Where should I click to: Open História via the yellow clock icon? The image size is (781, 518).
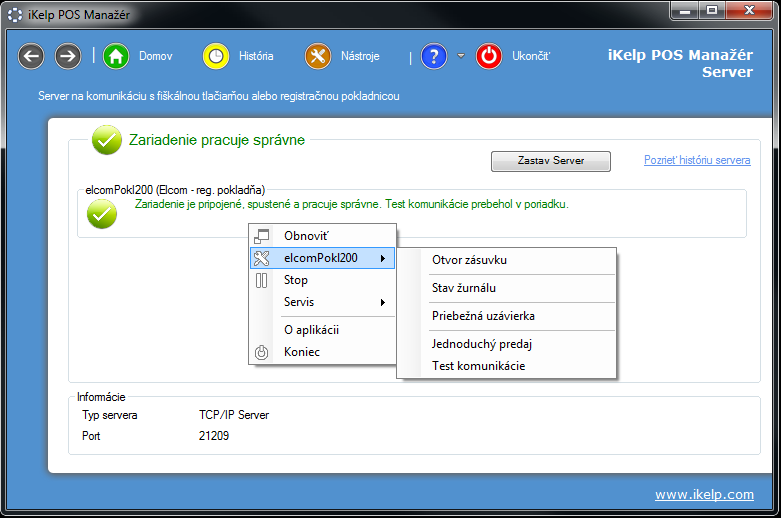[216, 56]
